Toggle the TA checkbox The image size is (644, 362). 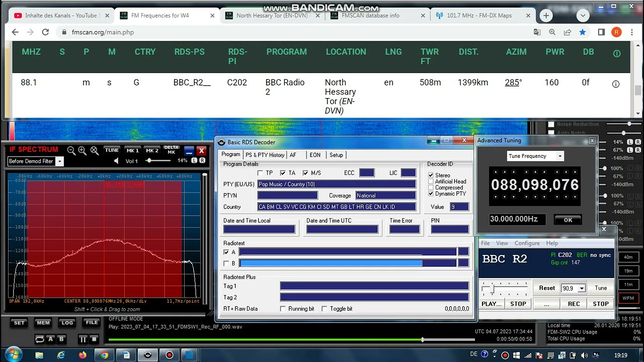coord(283,173)
